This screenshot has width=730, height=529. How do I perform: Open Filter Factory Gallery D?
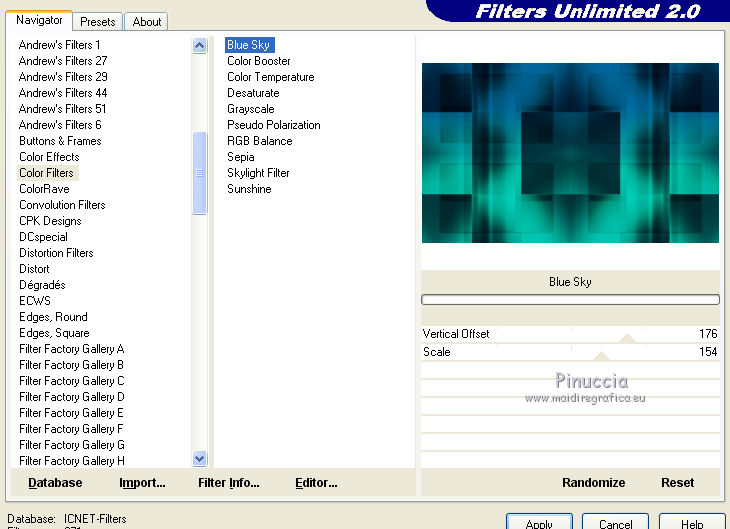[x=72, y=397]
